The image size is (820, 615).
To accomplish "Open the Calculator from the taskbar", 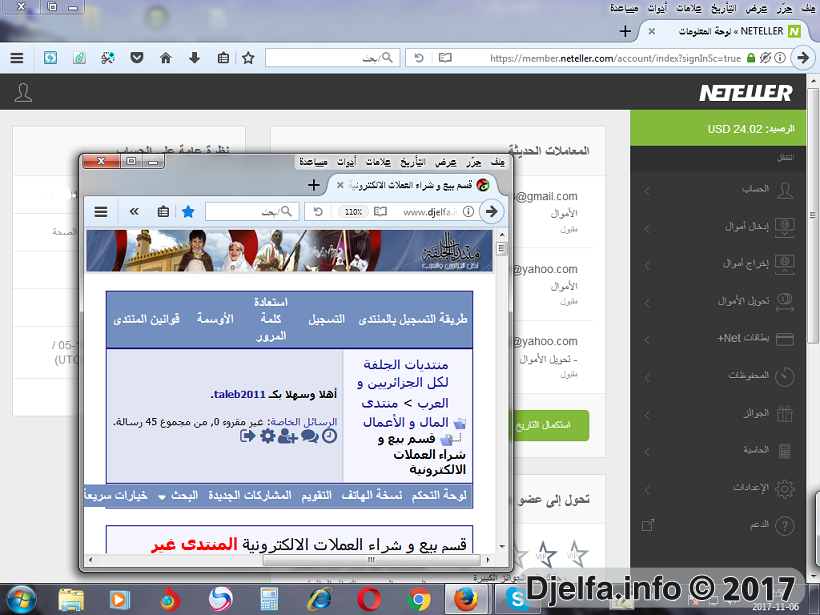I will pos(269,599).
